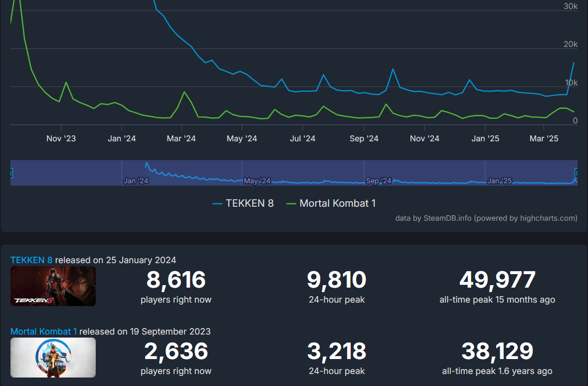Click the TEKKEN 8 cover thumbnail
The image size is (588, 386).
pos(53,286)
